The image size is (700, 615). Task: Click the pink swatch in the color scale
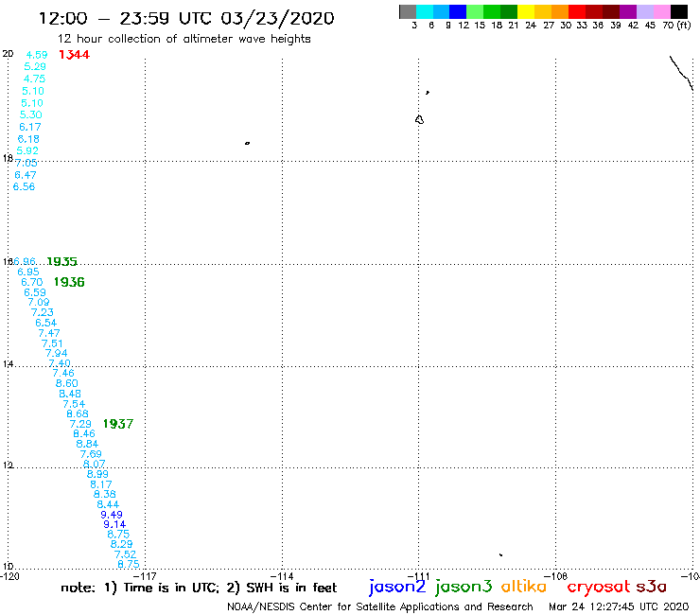pyautogui.click(x=662, y=11)
